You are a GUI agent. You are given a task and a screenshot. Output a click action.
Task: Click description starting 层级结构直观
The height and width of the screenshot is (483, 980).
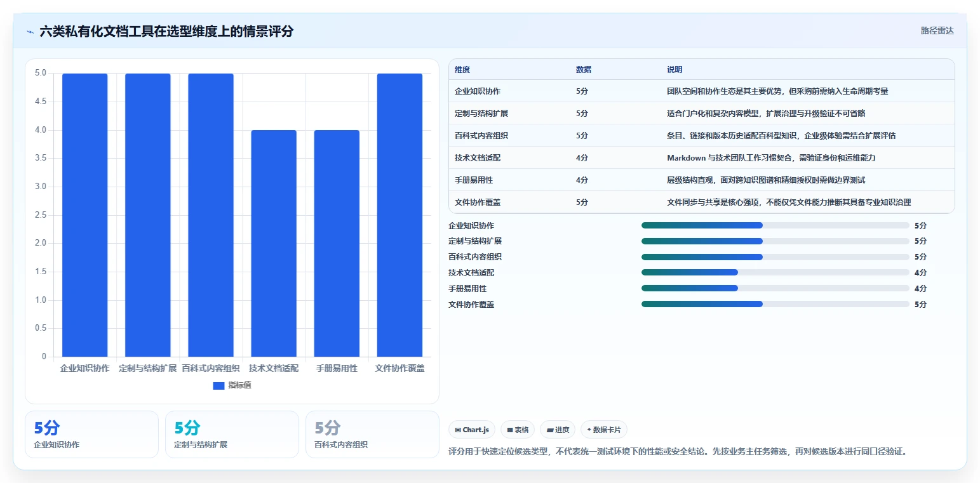(x=766, y=180)
